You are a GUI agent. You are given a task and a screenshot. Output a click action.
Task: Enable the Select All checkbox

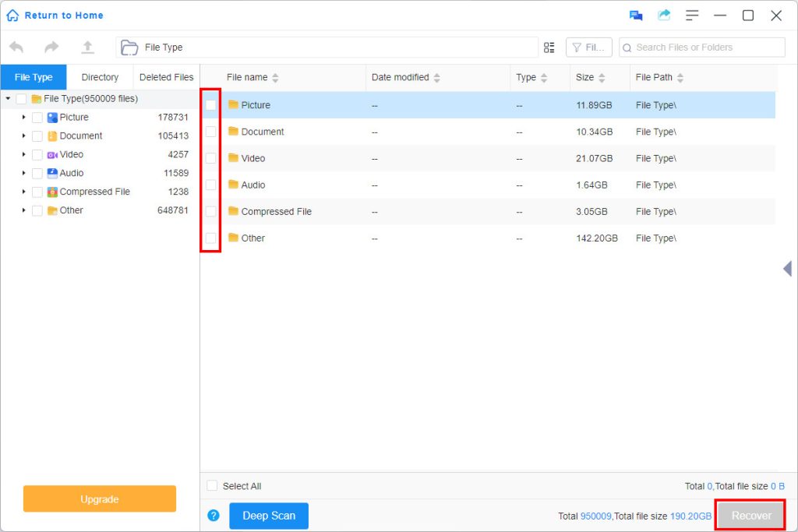(211, 485)
